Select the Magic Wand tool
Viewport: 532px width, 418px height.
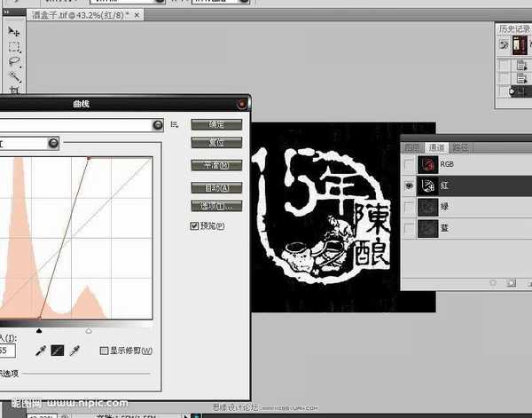click(x=14, y=76)
